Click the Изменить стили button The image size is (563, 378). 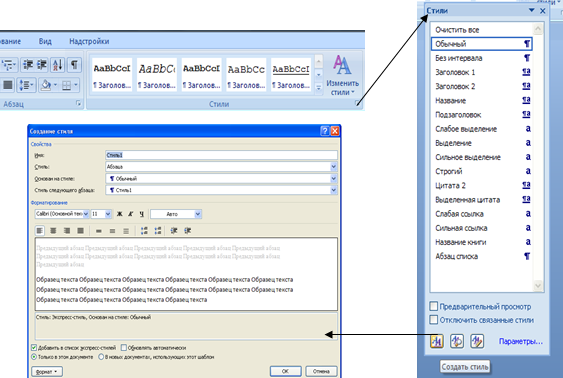point(342,75)
